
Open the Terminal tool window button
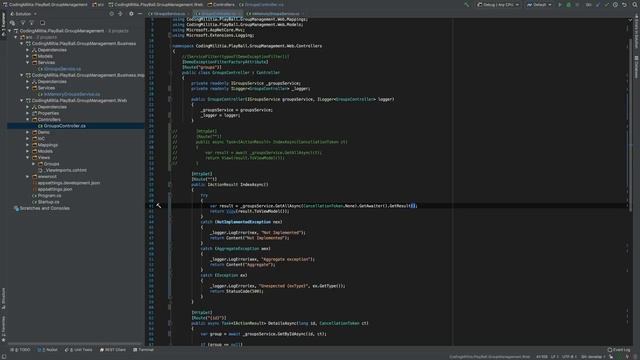click(x=143, y=350)
